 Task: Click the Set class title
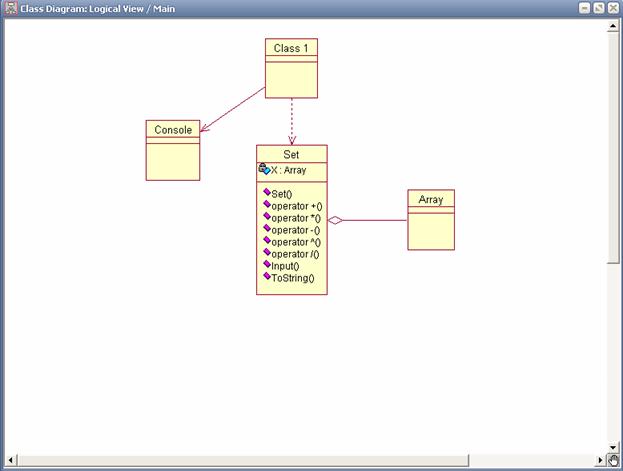(291, 154)
